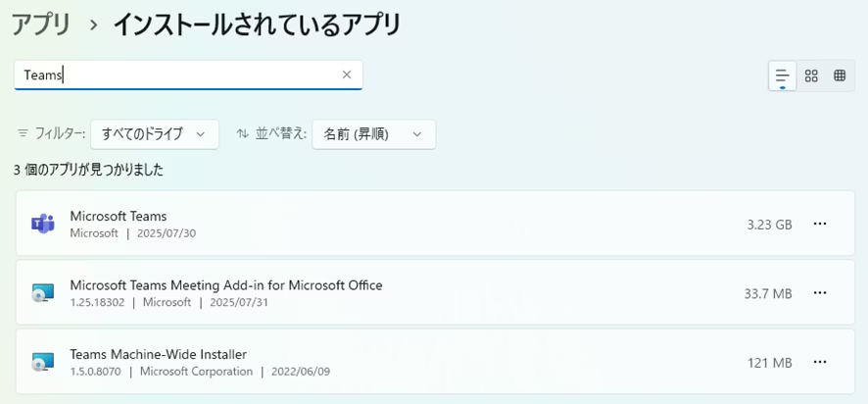Screen dimensions: 868x404
Task: Open more options for Microsoft Teams
Action: (820, 224)
